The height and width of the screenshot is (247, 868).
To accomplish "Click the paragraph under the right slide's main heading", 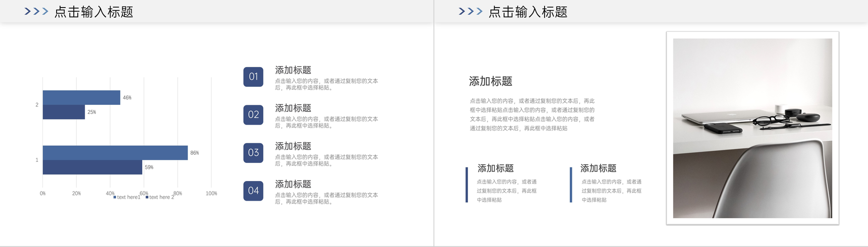I will click(x=532, y=114).
